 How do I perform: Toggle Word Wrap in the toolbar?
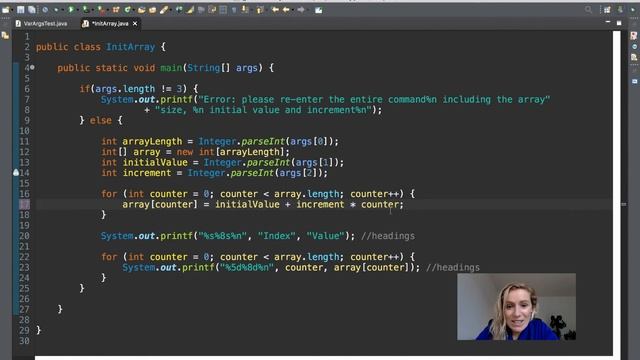tap(212, 10)
